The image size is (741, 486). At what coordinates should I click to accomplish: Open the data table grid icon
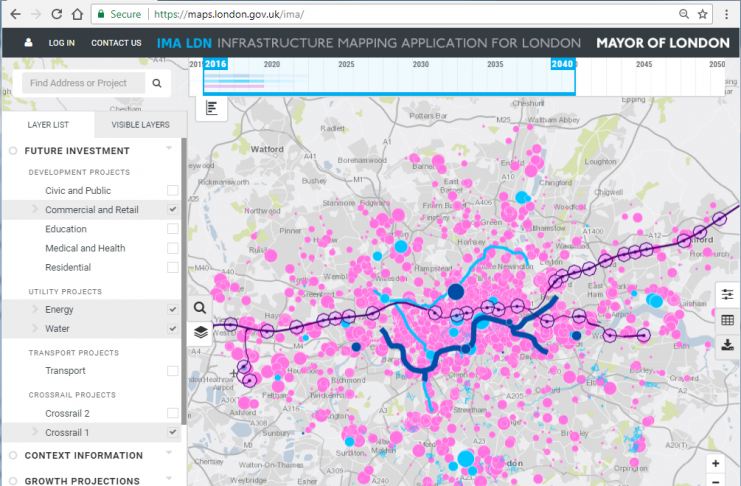(x=727, y=320)
